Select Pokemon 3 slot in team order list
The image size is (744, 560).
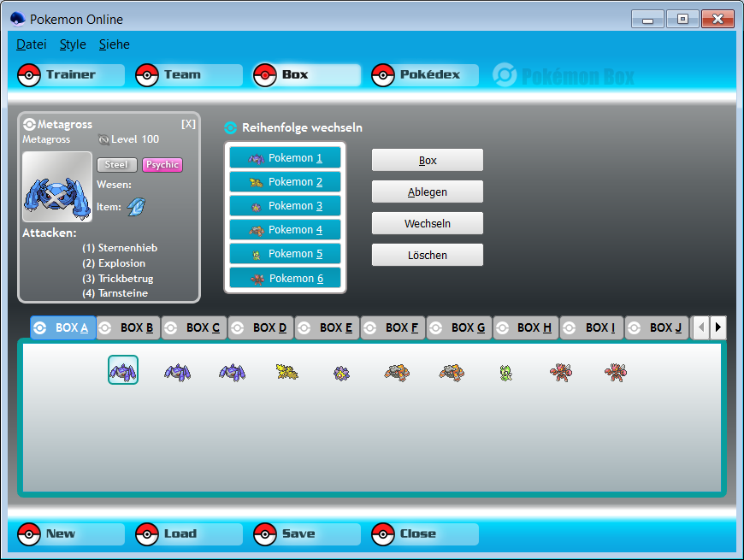click(285, 206)
